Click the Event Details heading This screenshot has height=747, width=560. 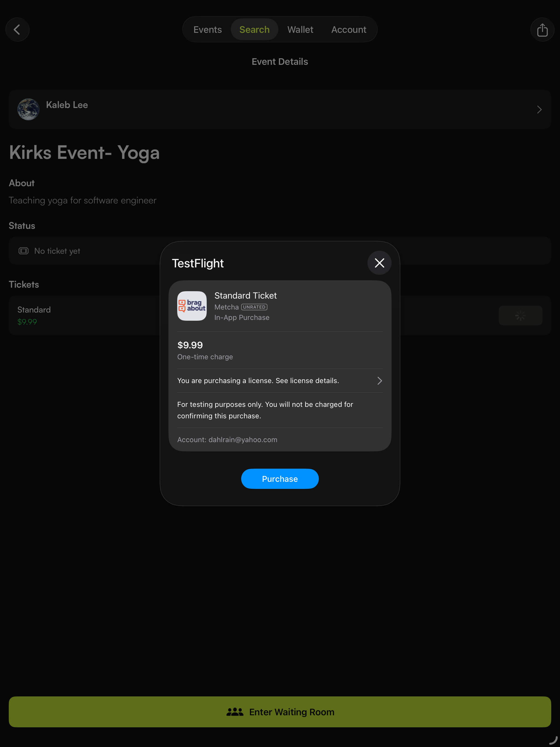(280, 62)
